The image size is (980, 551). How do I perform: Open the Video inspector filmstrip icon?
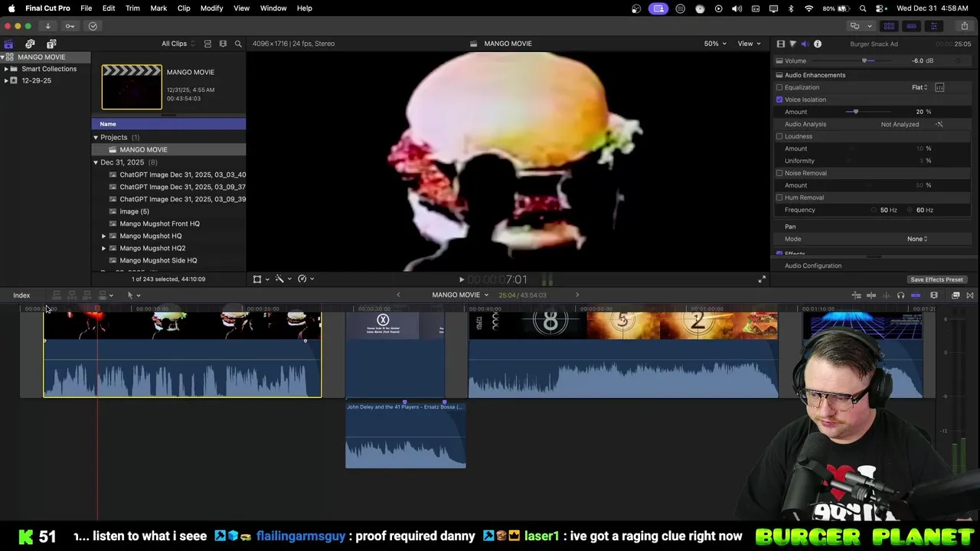[x=780, y=44]
